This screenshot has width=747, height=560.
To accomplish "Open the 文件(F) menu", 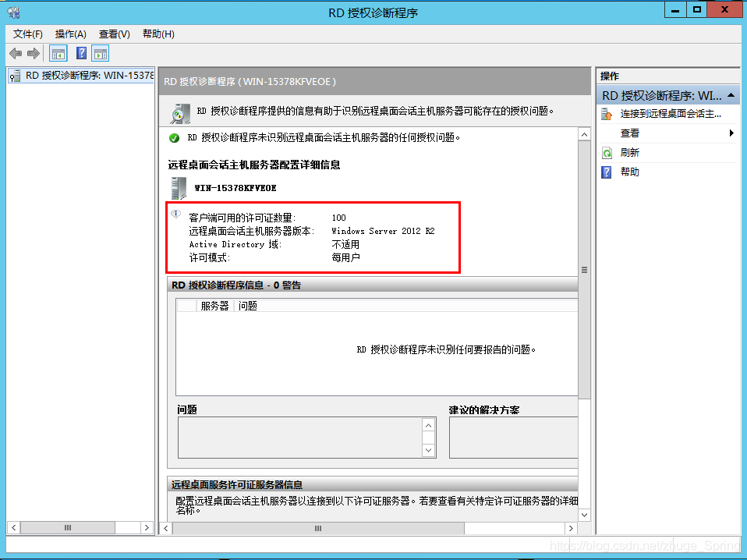I will pyautogui.click(x=27, y=34).
